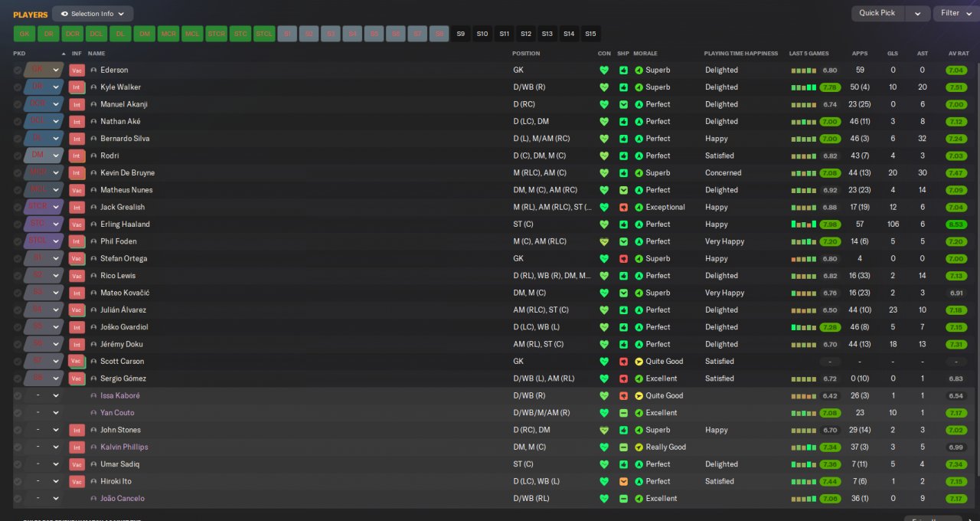Click the Vac status icon for Ederson

coord(77,70)
